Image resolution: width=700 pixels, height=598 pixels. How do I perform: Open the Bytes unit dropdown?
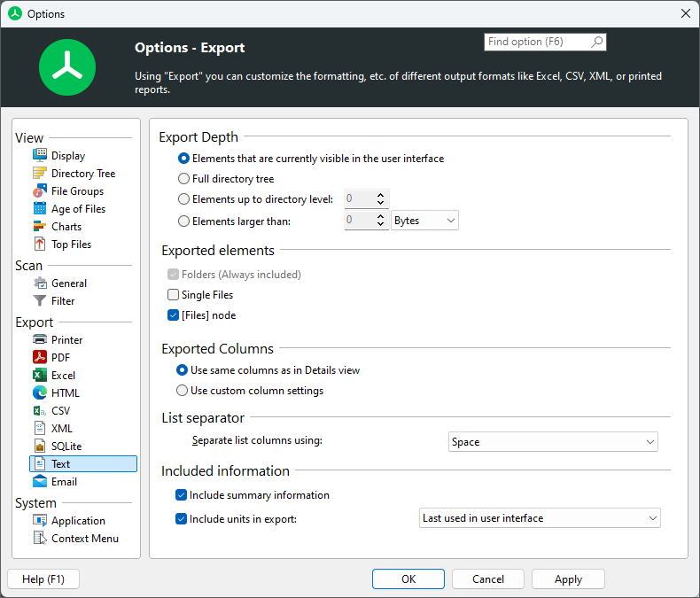point(424,221)
